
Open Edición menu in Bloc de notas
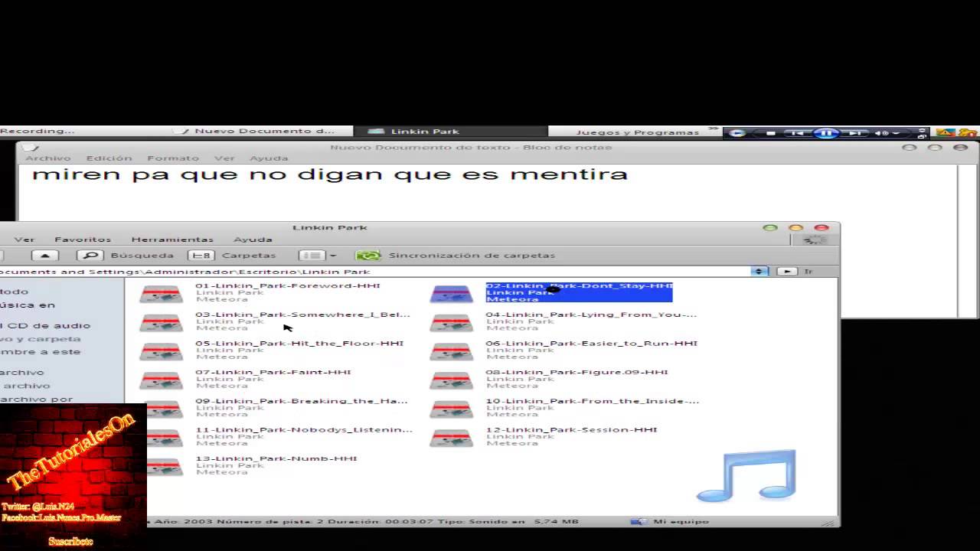109,158
